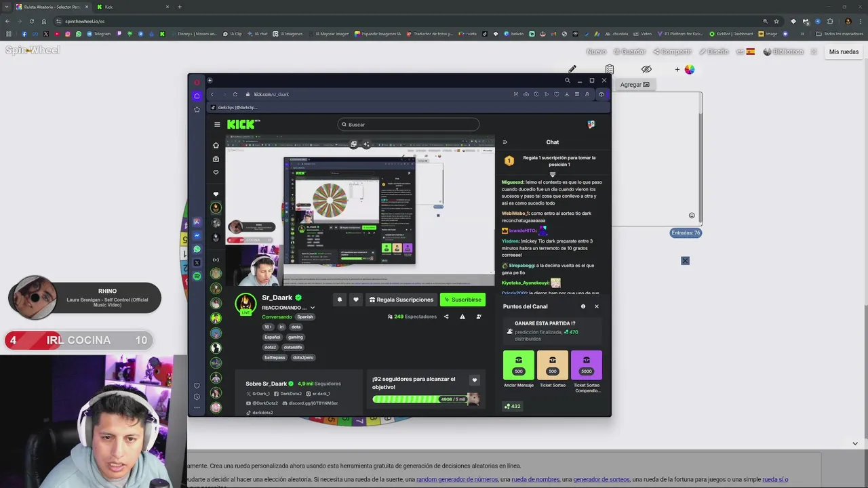The height and width of the screenshot is (488, 868).
Task: Open Spotify in the Opera sidebar
Action: (x=197, y=276)
